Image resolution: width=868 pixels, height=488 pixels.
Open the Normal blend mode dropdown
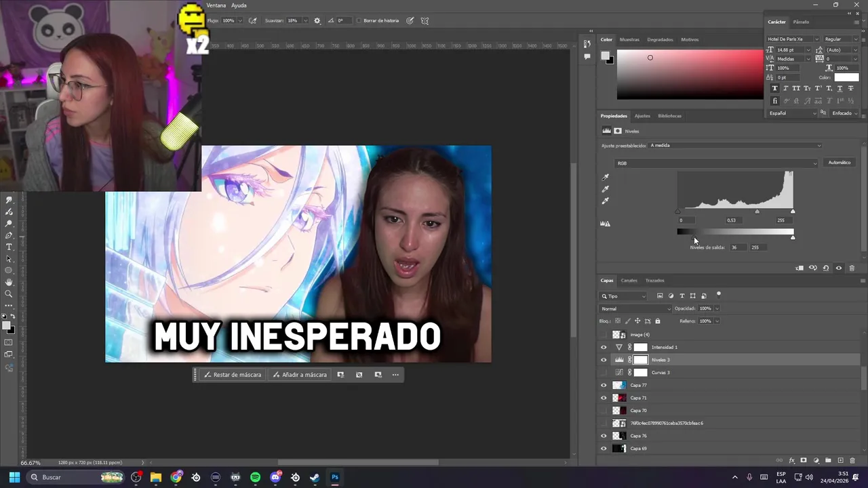635,309
